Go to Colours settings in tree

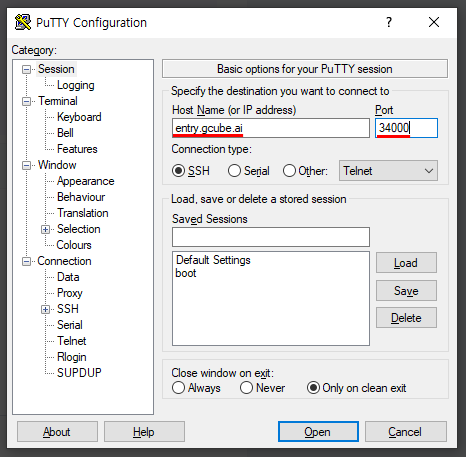click(74, 245)
